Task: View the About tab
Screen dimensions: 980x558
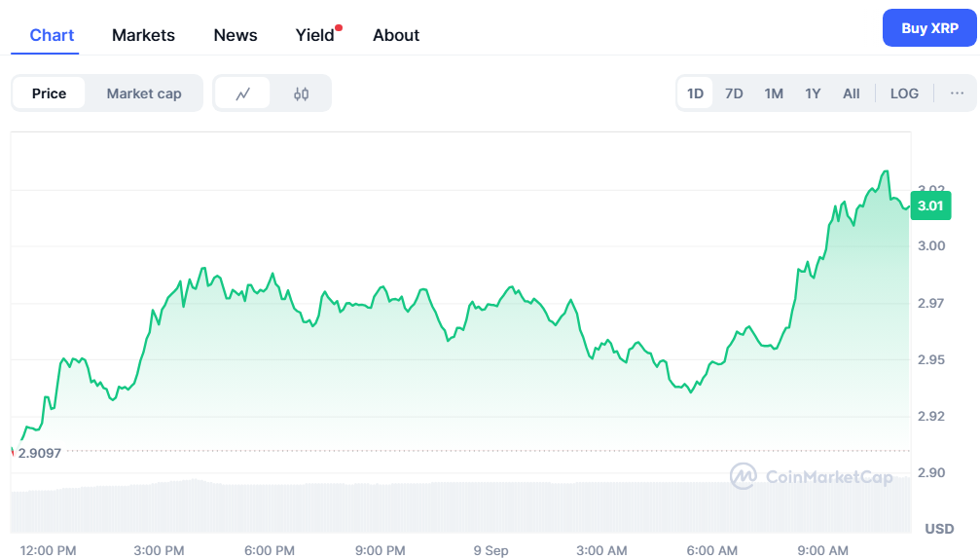Action: [x=396, y=35]
